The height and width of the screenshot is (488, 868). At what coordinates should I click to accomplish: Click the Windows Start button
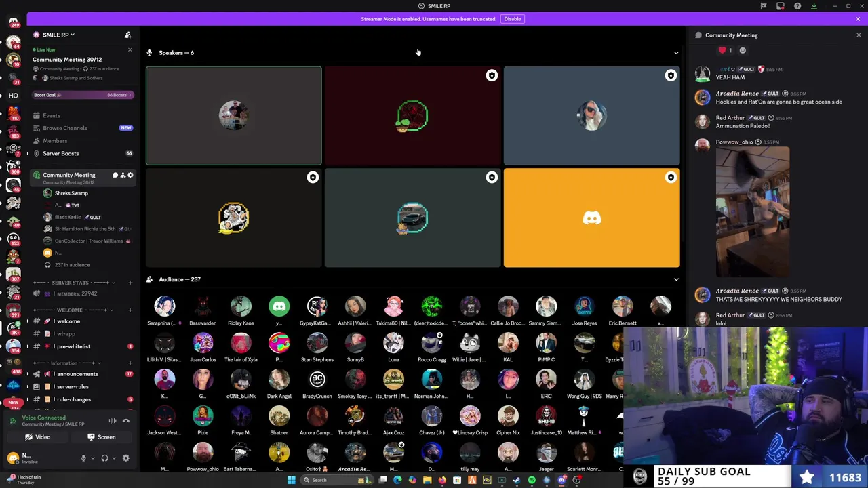(x=292, y=480)
